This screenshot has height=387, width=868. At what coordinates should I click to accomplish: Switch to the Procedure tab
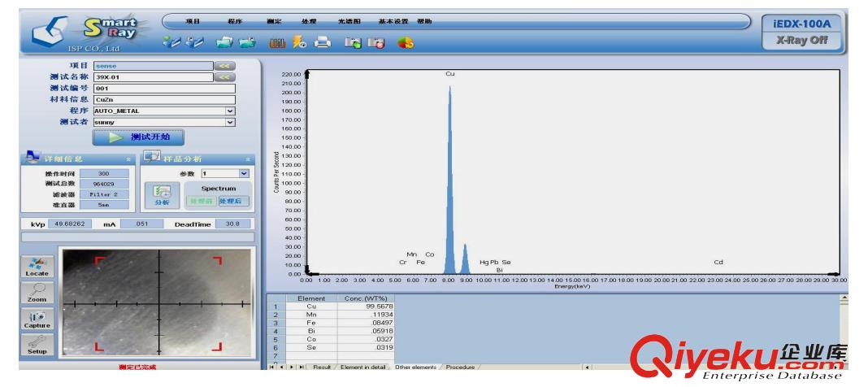460,367
